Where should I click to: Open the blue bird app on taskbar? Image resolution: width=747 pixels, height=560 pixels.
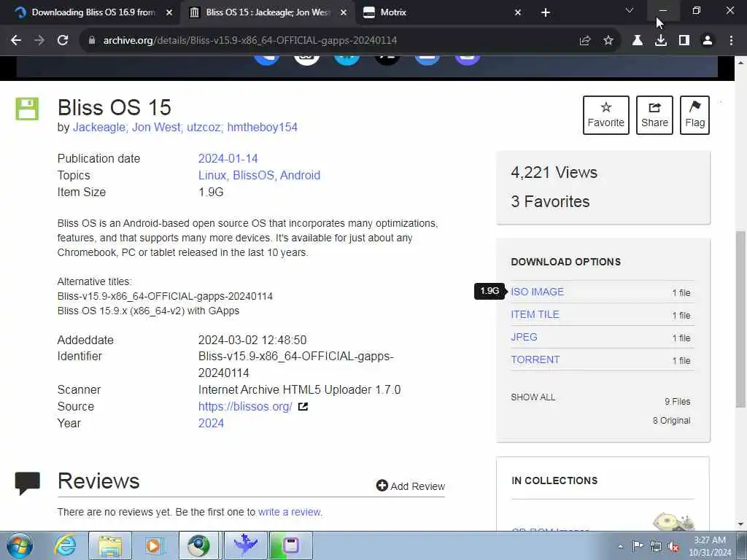point(245,545)
